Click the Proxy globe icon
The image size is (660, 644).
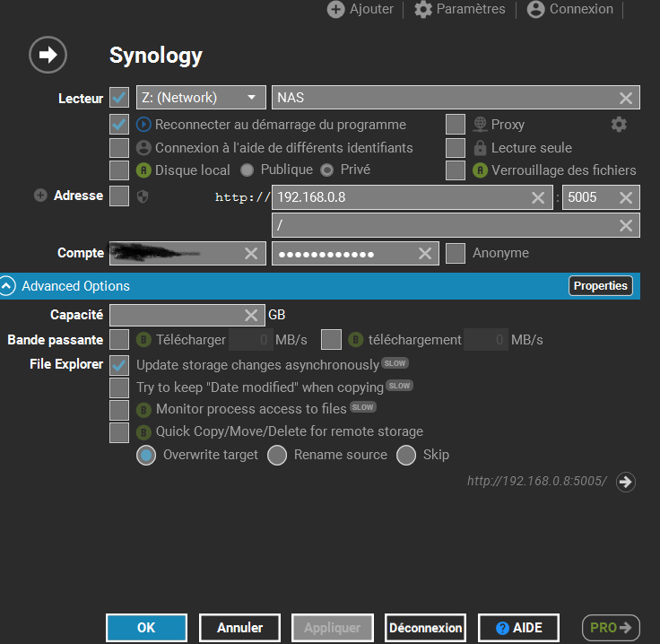(x=480, y=125)
